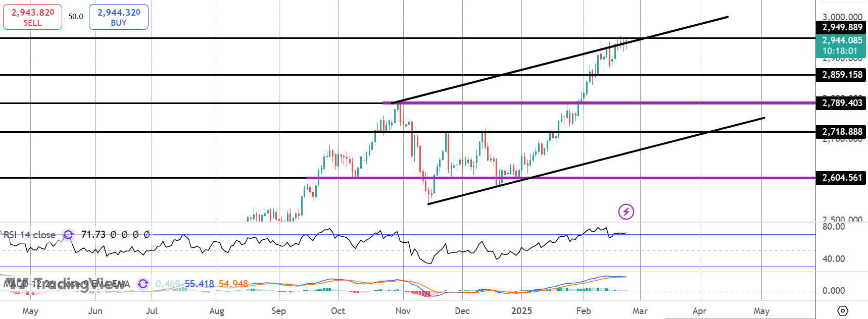This screenshot has height=319, width=868.
Task: Select the 2,949.889 price level label
Action: (x=842, y=27)
